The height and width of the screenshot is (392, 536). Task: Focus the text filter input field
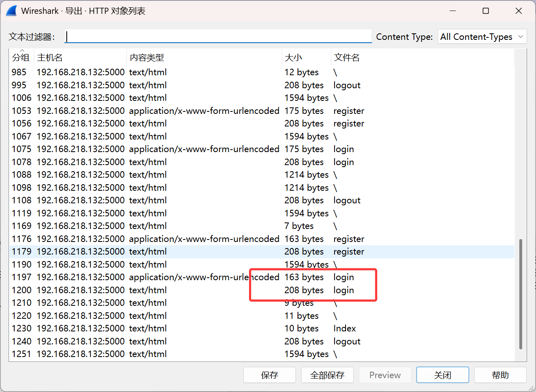point(218,37)
